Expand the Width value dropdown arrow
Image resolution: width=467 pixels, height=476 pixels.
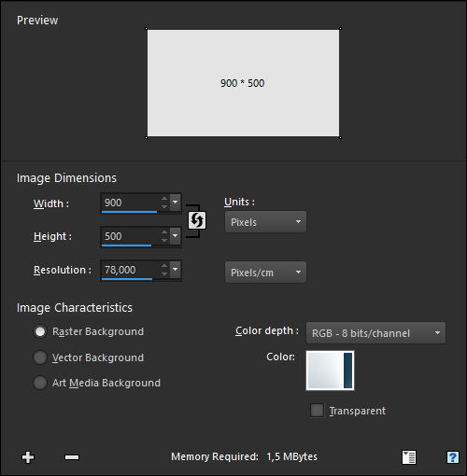click(x=176, y=203)
